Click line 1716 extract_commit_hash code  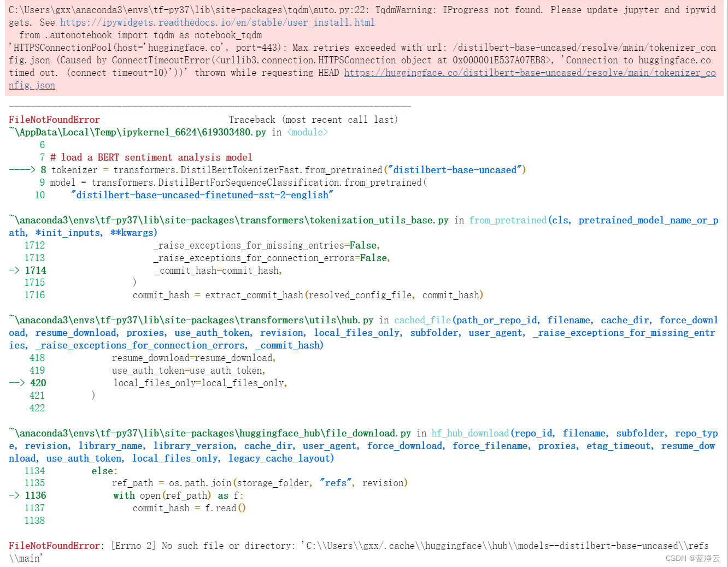pos(308,295)
